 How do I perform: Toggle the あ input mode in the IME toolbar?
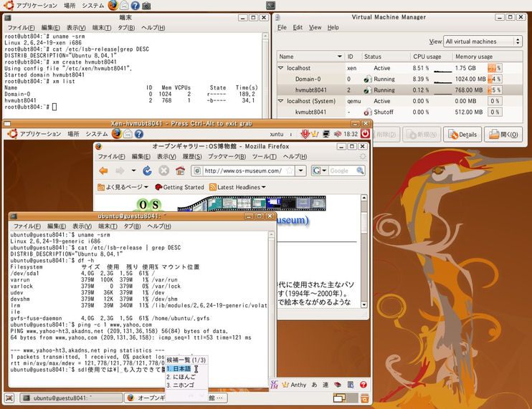click(315, 385)
